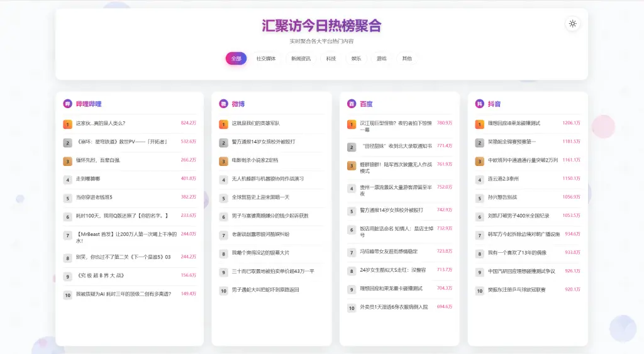
Task: Click rank 3 badge beside 缅怀先烈,吾辈自强
Action: click(x=68, y=162)
